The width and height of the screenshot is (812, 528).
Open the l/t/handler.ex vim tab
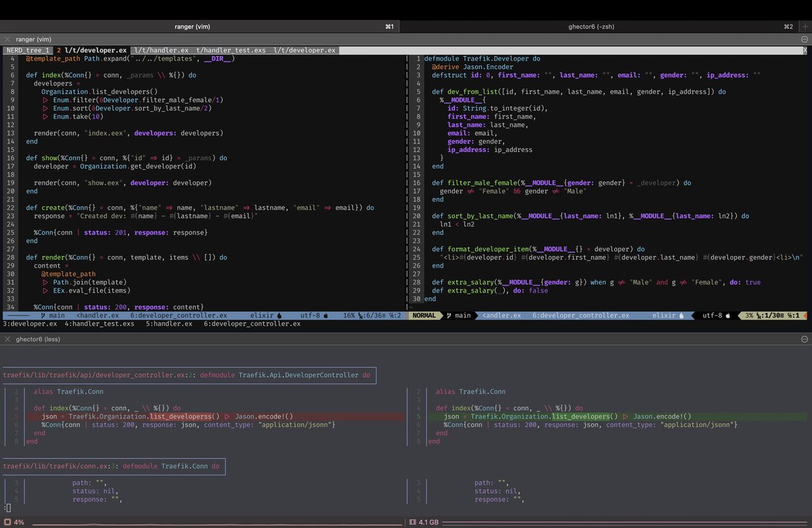(161, 50)
